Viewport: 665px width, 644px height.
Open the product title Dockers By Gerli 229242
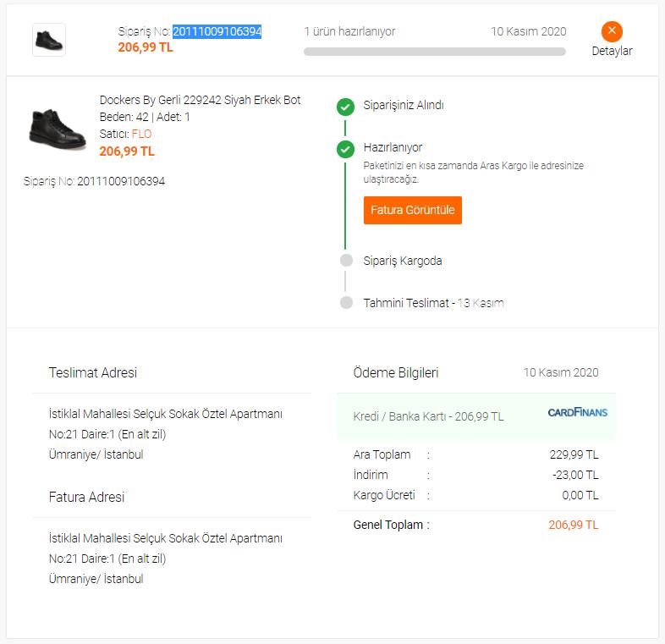200,100
